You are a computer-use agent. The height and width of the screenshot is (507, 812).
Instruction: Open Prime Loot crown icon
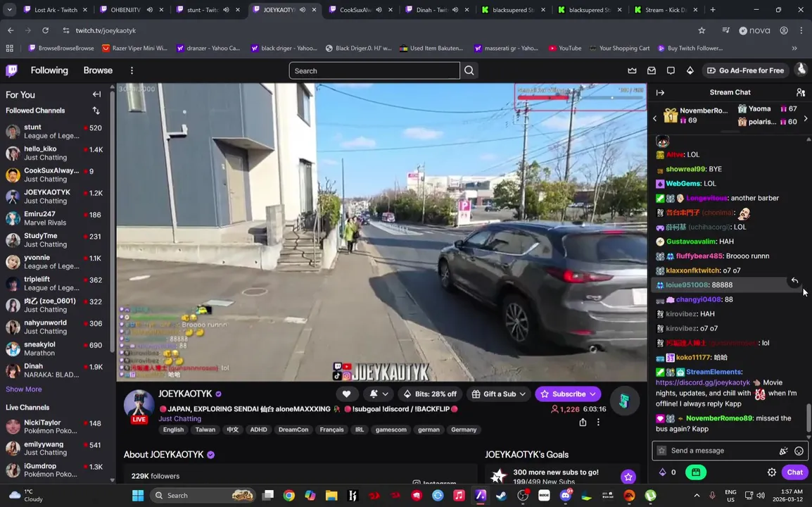632,70
